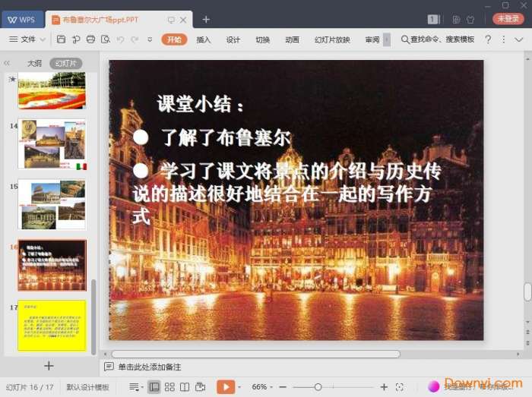Click the save icon in the toolbar
Screen dimensions: 532x397
tap(61, 39)
